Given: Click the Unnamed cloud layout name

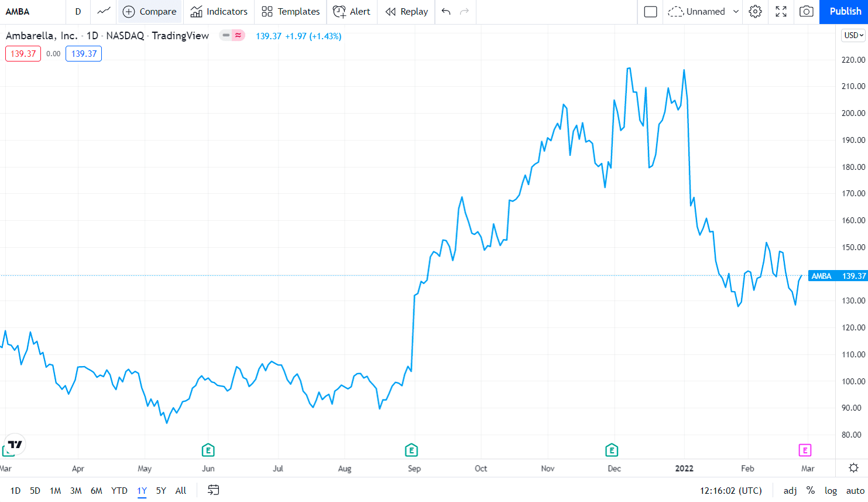Looking at the screenshot, I should pos(697,11).
